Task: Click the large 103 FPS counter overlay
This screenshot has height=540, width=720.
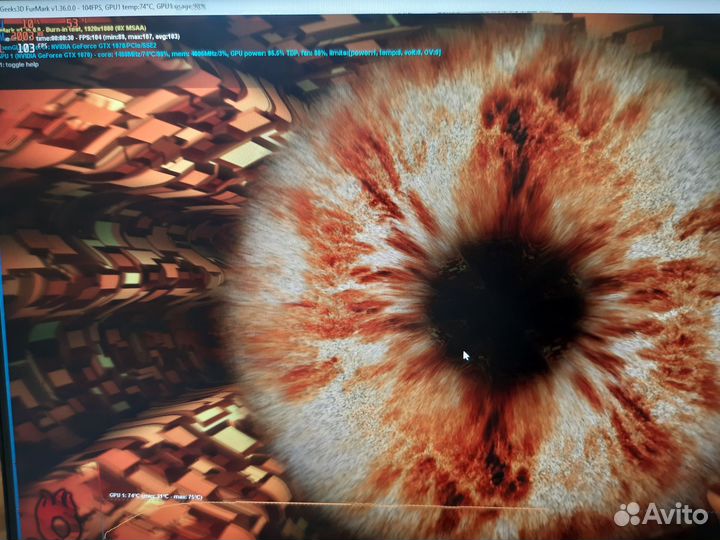Action: (27, 48)
